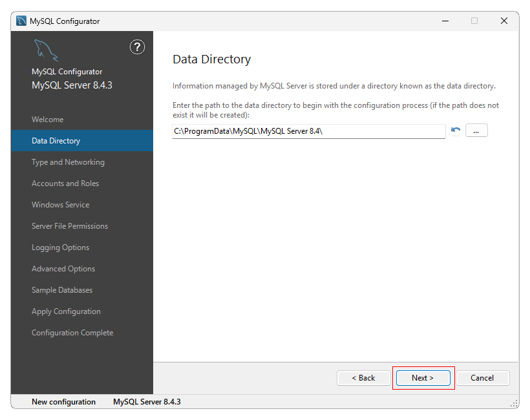Click the help question mark icon
This screenshot has height=420, width=530.
click(x=137, y=47)
